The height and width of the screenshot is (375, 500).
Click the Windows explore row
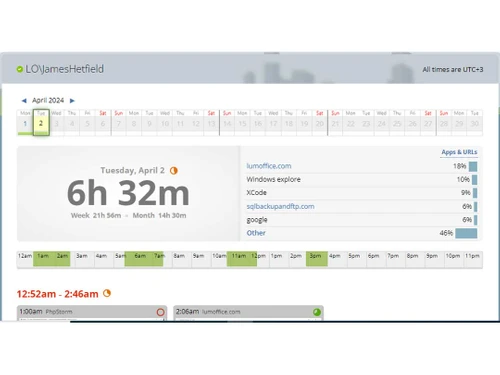362,179
